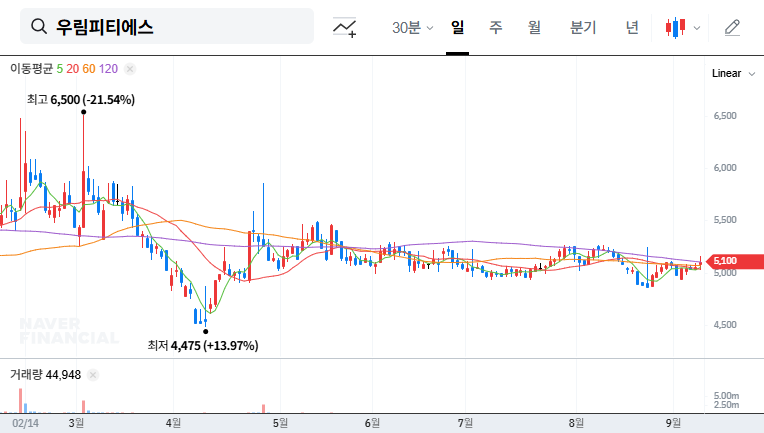Expand the chart type dropdown arrow
The width and height of the screenshot is (764, 433).
(697, 28)
